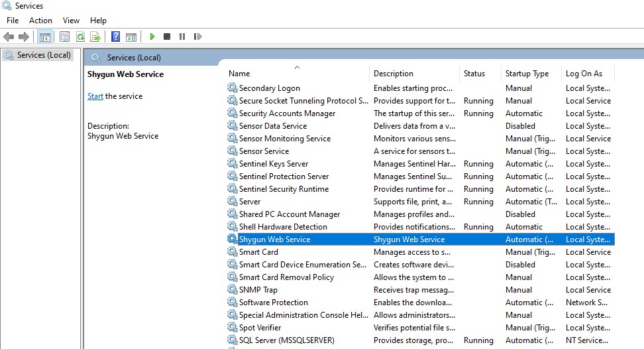Image resolution: width=644 pixels, height=349 pixels.
Task: Click the Pause Service toolbar icon
Action: (182, 36)
